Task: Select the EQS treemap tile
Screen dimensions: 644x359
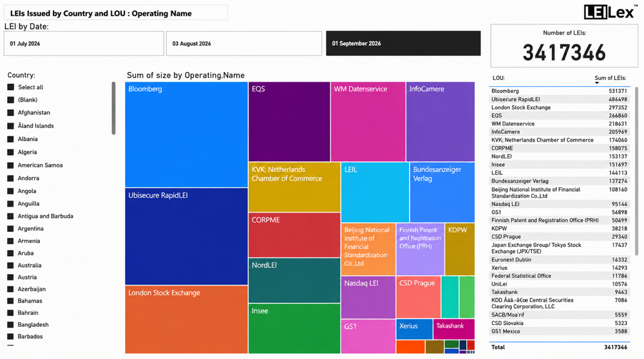Action: [289, 122]
